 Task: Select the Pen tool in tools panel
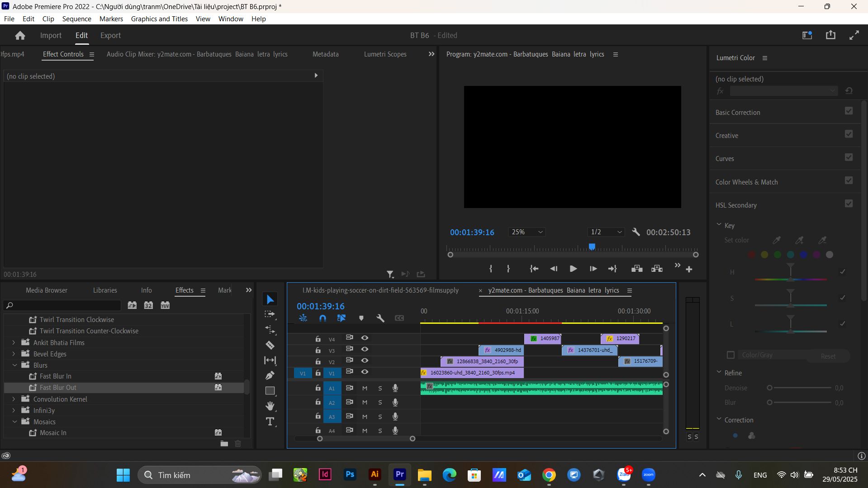tap(270, 375)
